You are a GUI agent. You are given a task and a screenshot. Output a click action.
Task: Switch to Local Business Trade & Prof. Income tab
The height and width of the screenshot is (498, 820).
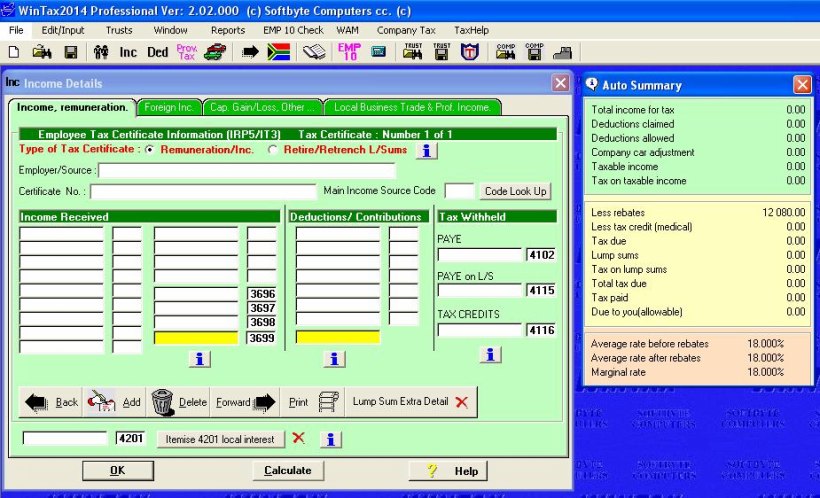413,107
